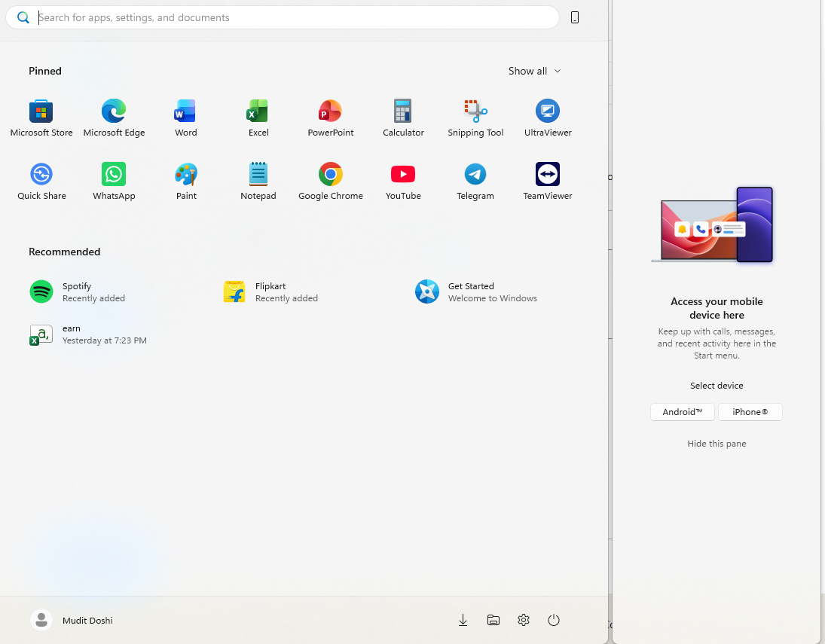This screenshot has height=644, width=825.
Task: Launch WhatsApp from pinned apps
Action: point(114,182)
